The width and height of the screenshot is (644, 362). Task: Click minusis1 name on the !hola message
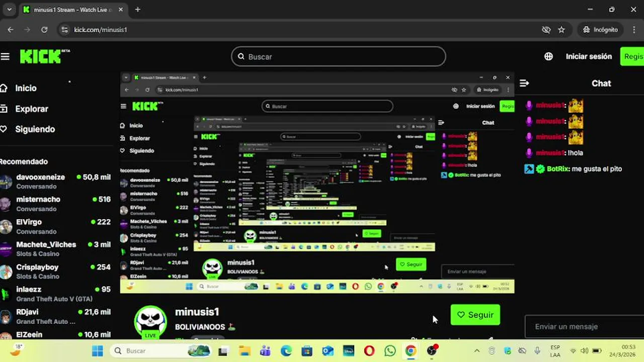tap(550, 153)
